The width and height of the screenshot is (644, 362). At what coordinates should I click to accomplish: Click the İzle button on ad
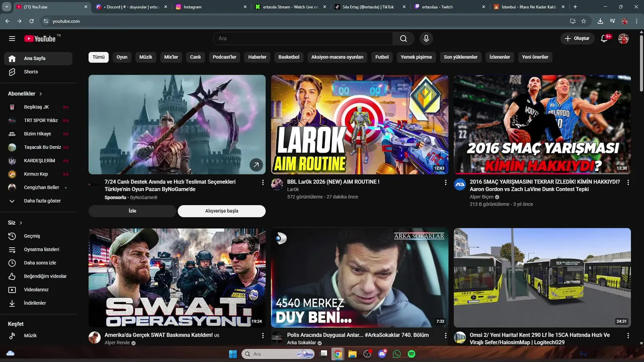[x=132, y=211]
